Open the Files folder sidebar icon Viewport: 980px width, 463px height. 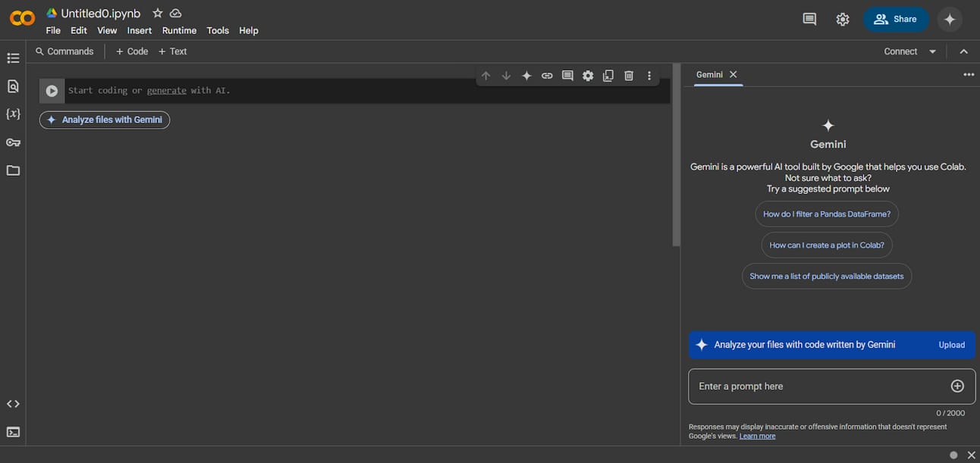coord(13,170)
